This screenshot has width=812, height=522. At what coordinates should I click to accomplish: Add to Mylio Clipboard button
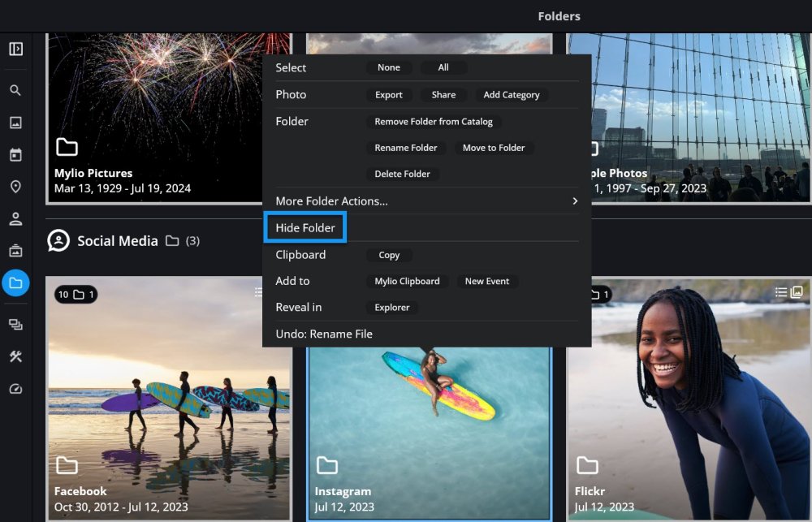[x=407, y=281]
